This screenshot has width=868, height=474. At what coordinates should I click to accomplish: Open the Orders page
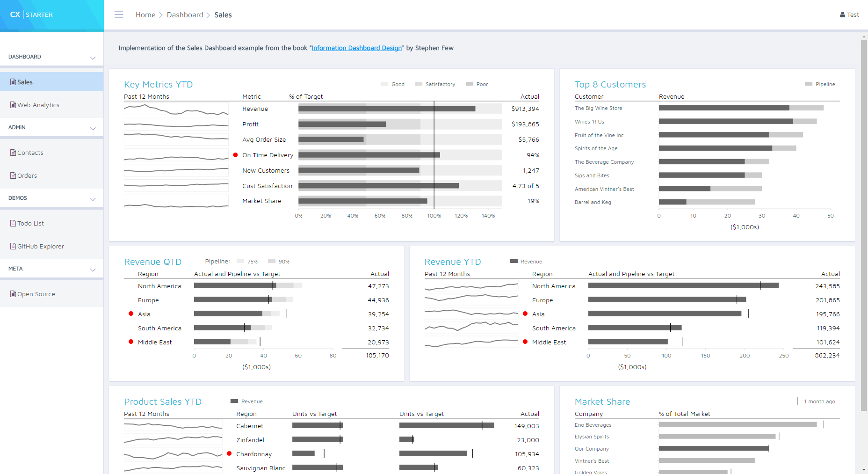pyautogui.click(x=51, y=175)
